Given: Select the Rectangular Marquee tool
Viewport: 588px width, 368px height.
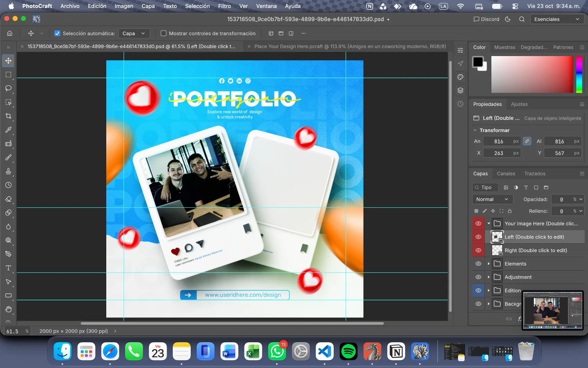Looking at the screenshot, I should 9,74.
